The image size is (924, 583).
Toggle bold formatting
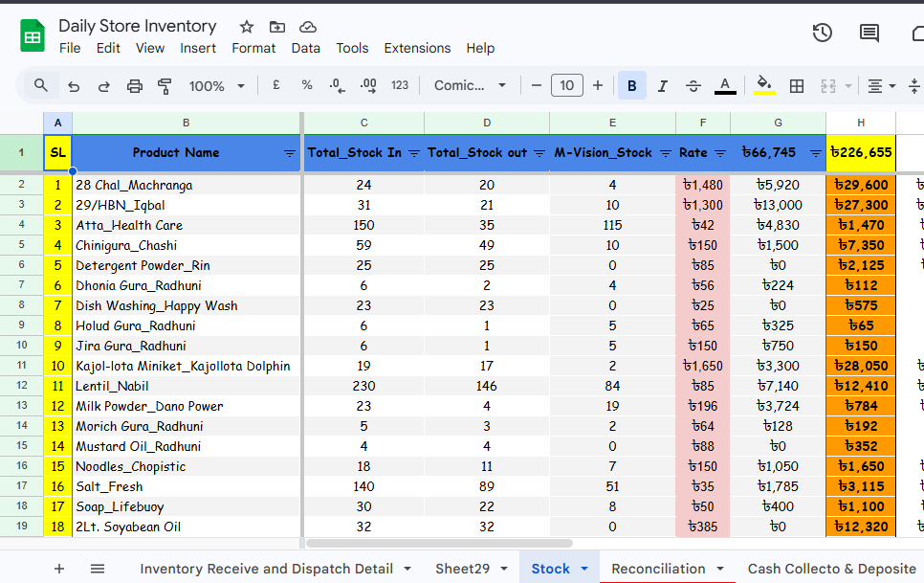point(631,86)
